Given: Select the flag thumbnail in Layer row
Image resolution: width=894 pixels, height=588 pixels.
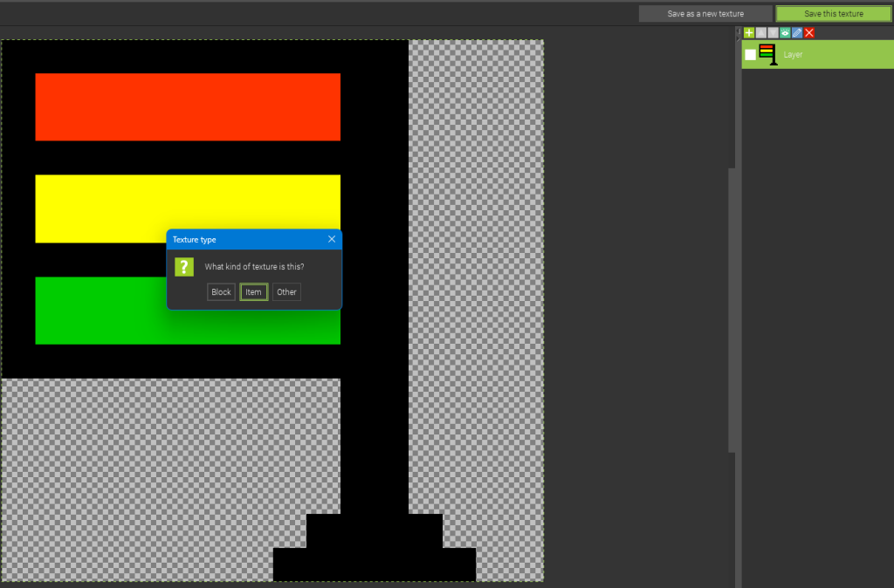Looking at the screenshot, I should tap(767, 55).
